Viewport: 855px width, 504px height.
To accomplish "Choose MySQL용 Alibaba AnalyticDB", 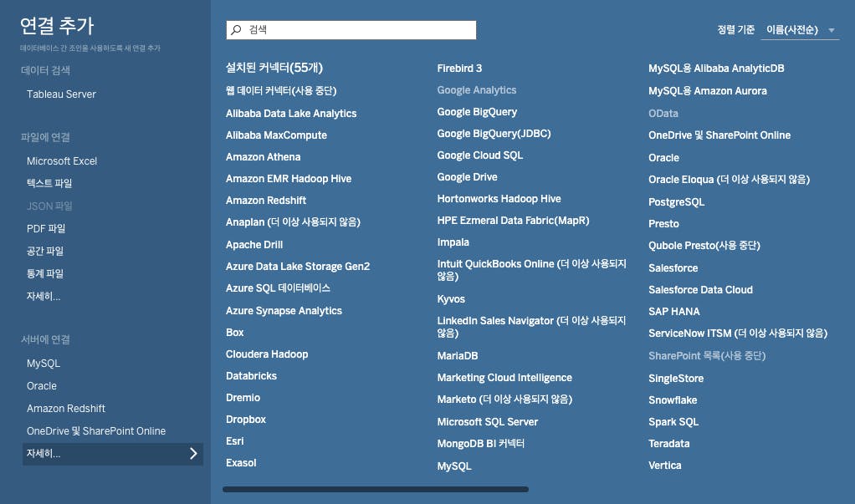I will pyautogui.click(x=716, y=69).
